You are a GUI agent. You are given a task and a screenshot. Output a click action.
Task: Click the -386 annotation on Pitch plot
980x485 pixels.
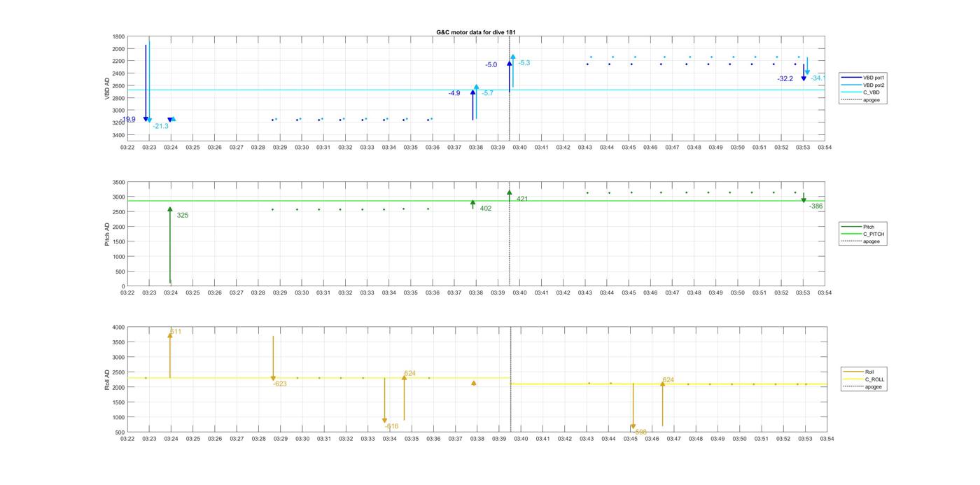pyautogui.click(x=816, y=206)
